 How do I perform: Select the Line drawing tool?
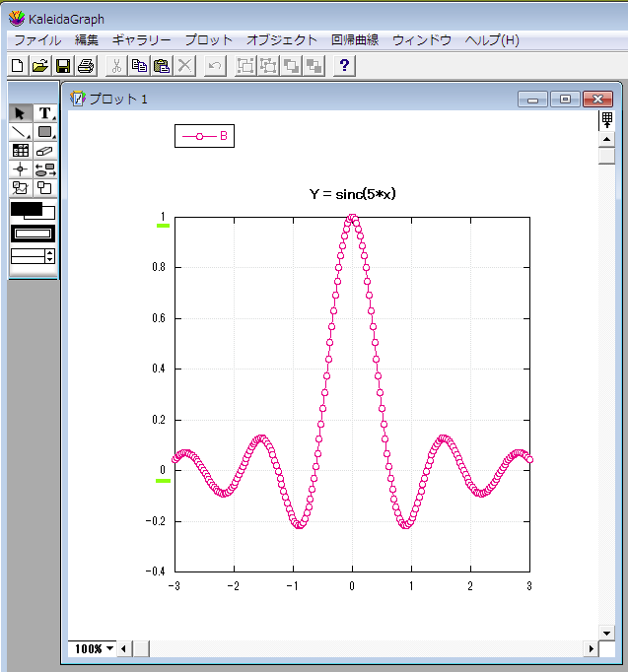tap(21, 132)
